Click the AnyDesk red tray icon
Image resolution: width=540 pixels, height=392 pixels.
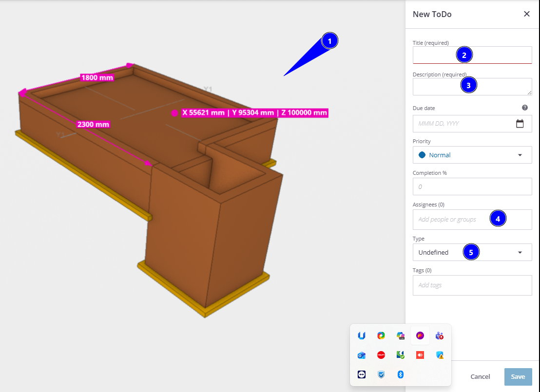420,355
